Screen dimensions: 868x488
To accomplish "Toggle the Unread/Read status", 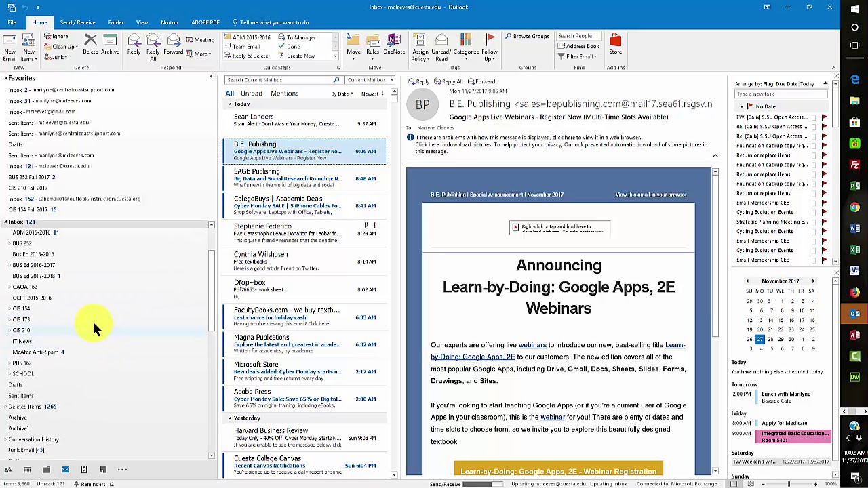I will pyautogui.click(x=441, y=47).
